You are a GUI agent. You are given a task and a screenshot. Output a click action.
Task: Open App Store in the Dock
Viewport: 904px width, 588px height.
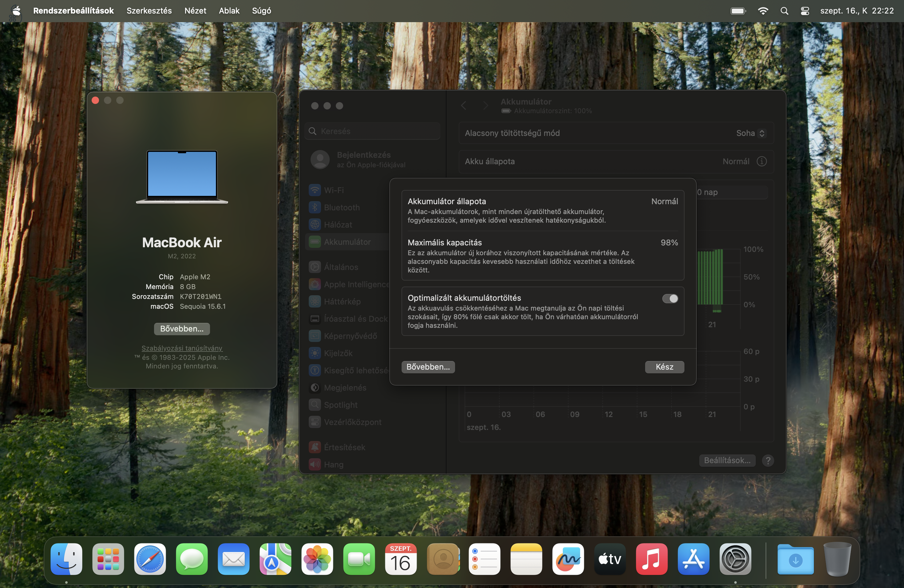[694, 559]
